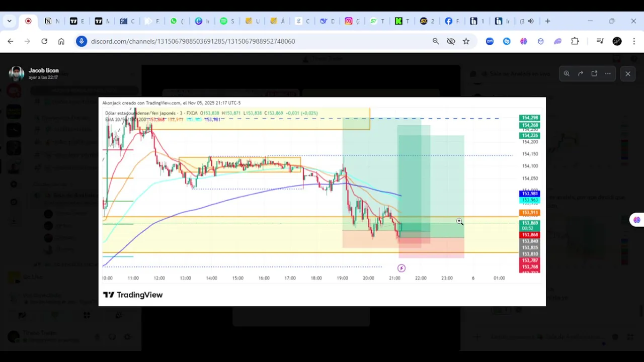Expand the tab search dropdown arrow
This screenshot has height=362, width=644.
tap(9, 21)
